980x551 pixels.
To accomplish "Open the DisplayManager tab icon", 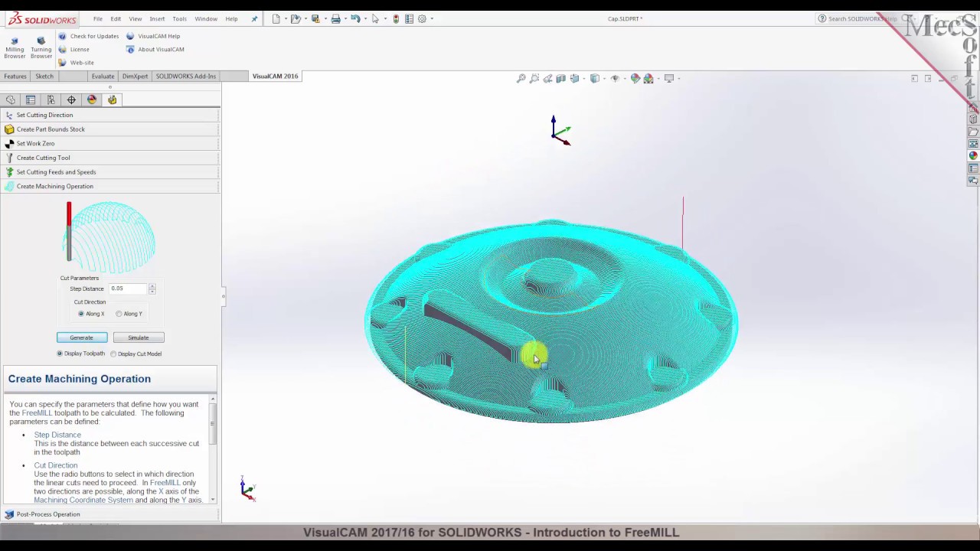I will (x=92, y=99).
